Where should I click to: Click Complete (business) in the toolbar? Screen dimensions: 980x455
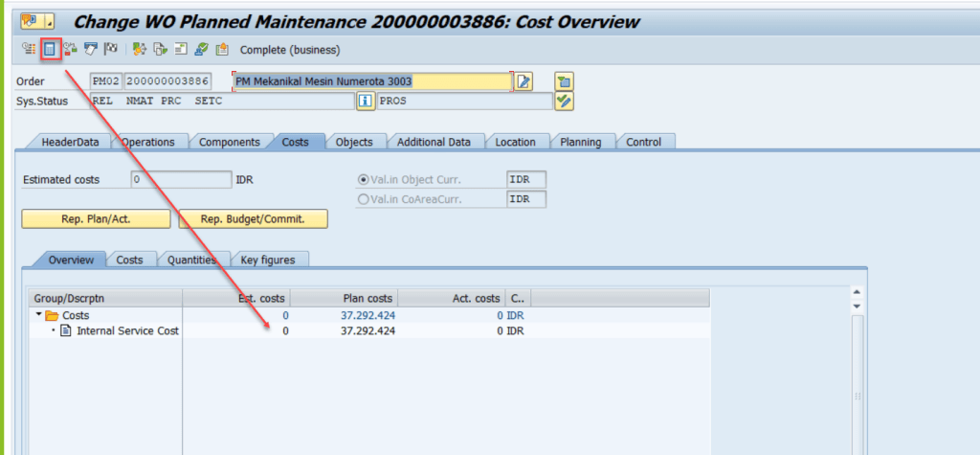(289, 50)
